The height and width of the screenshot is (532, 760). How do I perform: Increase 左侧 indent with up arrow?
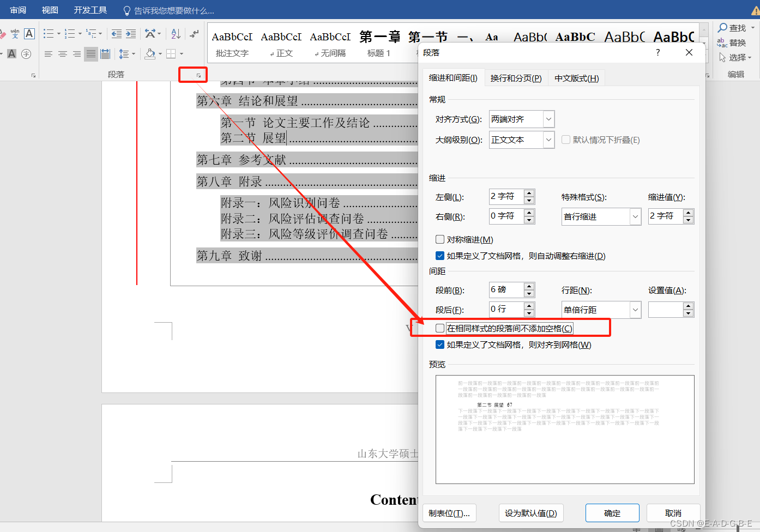point(529,193)
